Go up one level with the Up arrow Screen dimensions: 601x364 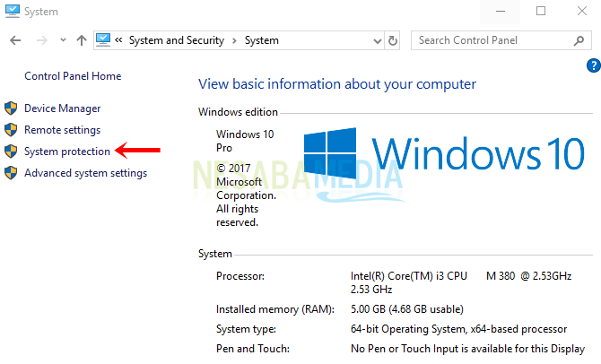pyautogui.click(x=82, y=40)
